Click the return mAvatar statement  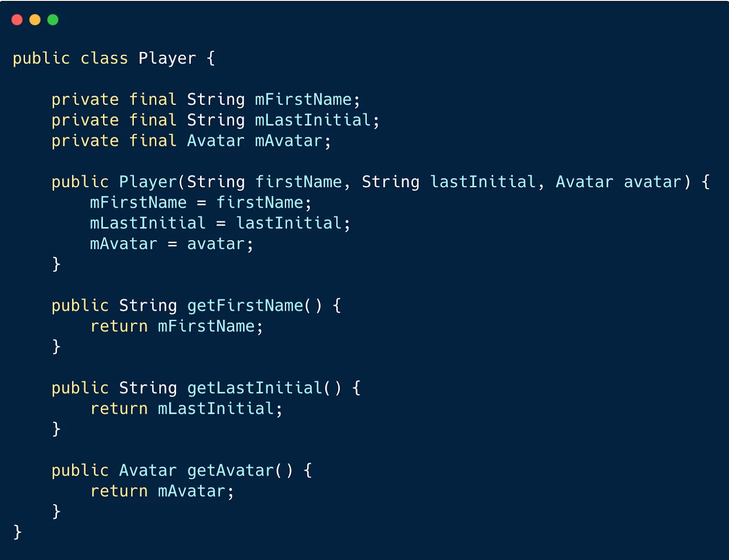click(x=162, y=491)
